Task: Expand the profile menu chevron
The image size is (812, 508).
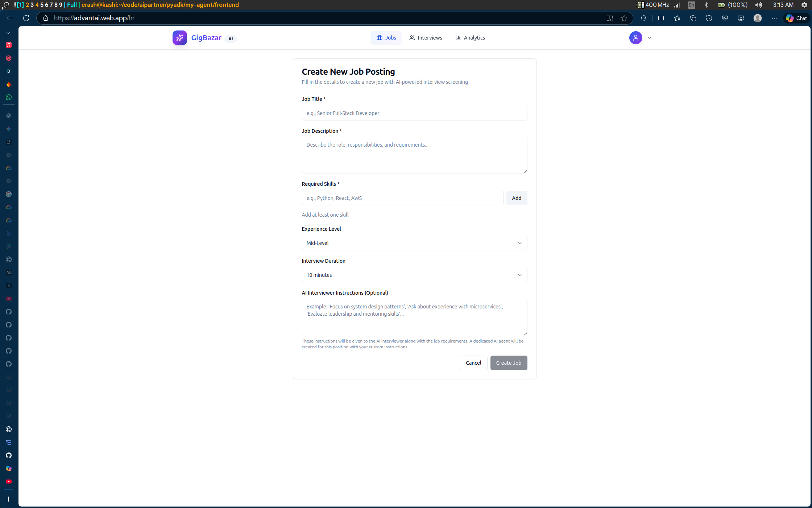Action: point(650,38)
